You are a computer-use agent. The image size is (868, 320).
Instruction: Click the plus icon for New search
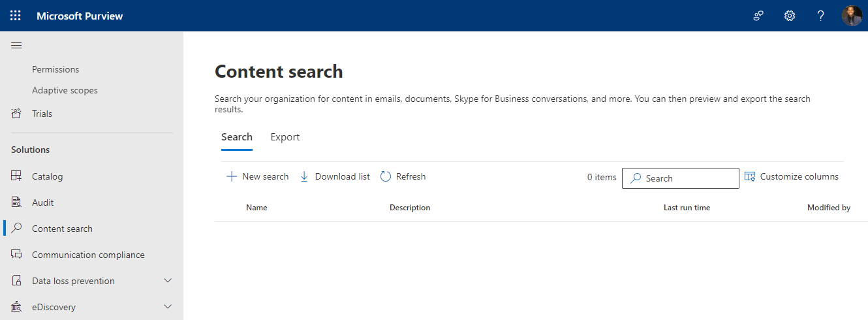[x=231, y=176]
